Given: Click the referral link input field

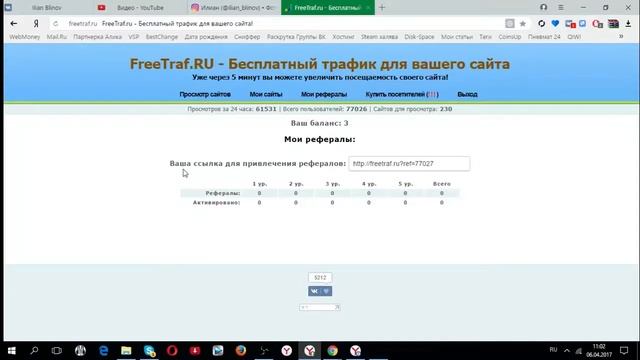Looking at the screenshot, I should (x=409, y=164).
